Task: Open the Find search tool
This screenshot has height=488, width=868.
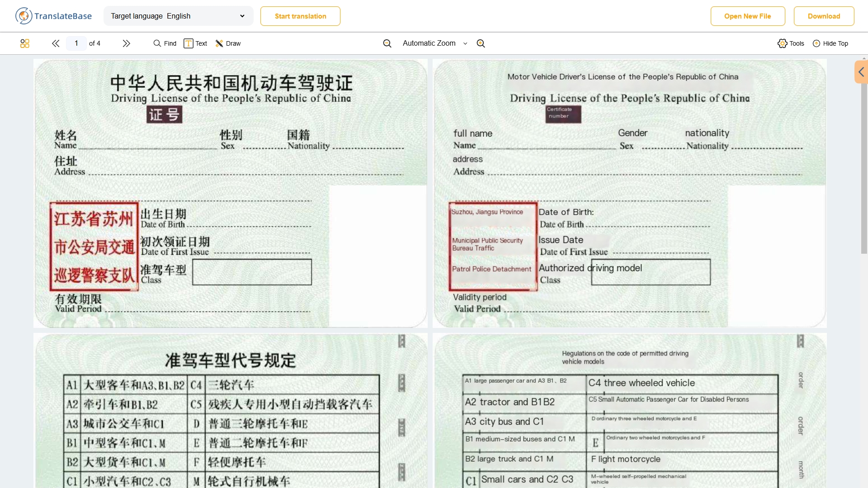Action: coord(165,43)
